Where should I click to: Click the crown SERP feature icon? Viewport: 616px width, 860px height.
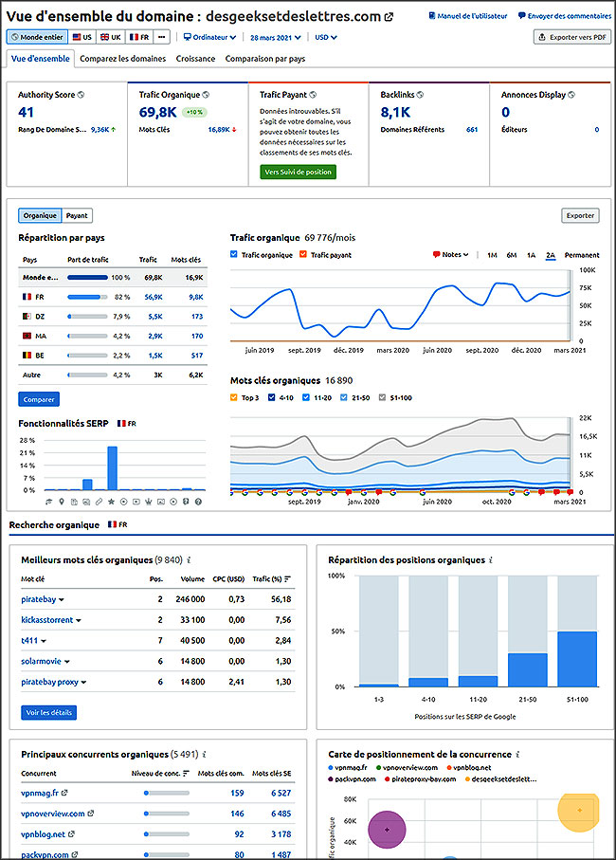click(x=149, y=502)
